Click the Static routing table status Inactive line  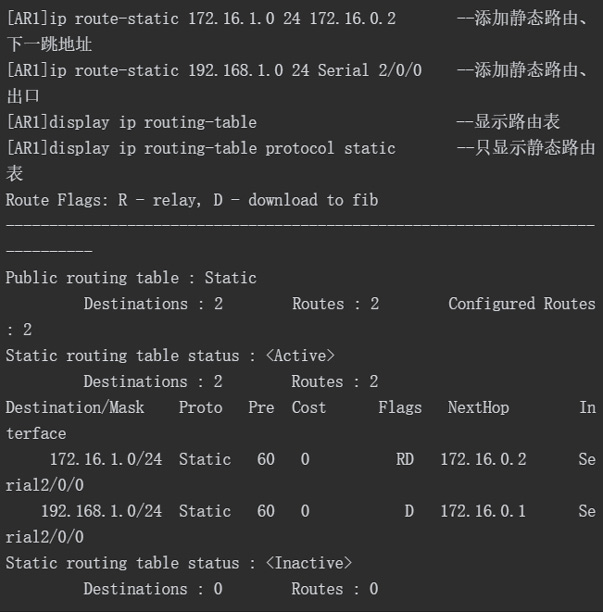[x=179, y=563]
